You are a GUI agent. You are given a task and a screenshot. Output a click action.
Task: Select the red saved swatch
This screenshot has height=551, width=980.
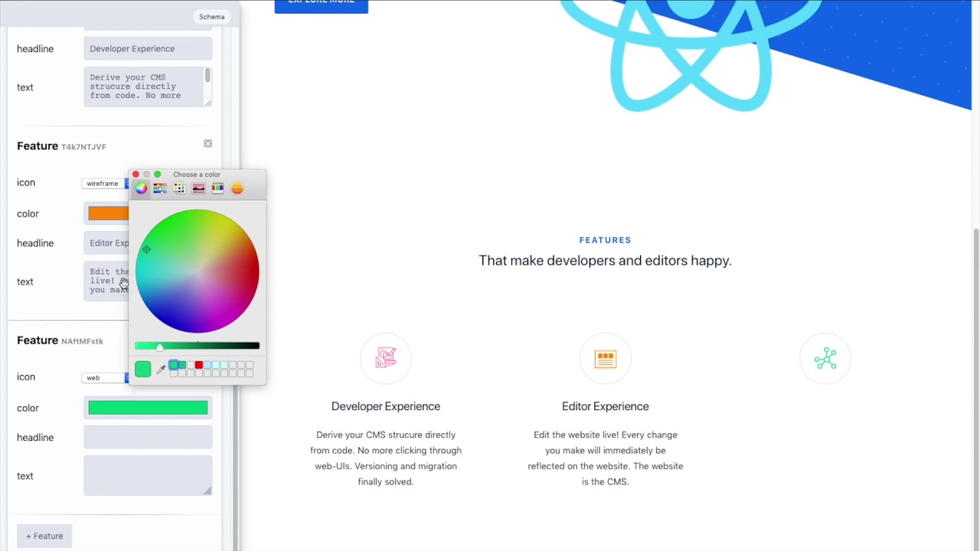[198, 365]
